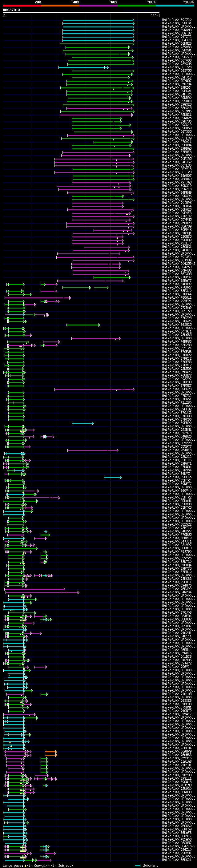Viewport: 197px width, 868px height.
Task: Select the UniRef100_A9SS49 label
Action: (x=177, y=125)
